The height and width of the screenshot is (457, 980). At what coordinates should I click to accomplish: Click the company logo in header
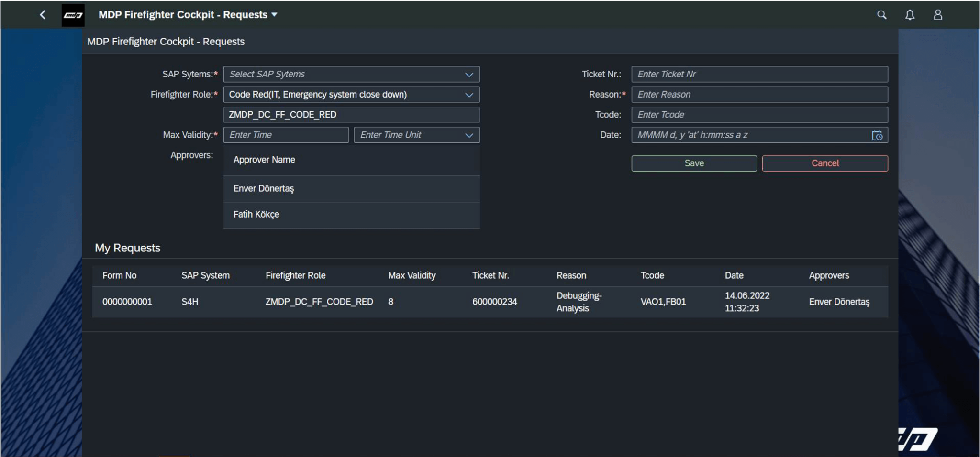pos(73,15)
